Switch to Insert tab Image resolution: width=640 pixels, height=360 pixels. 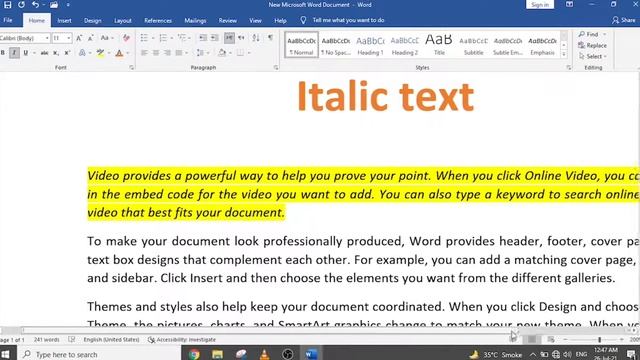[64, 20]
